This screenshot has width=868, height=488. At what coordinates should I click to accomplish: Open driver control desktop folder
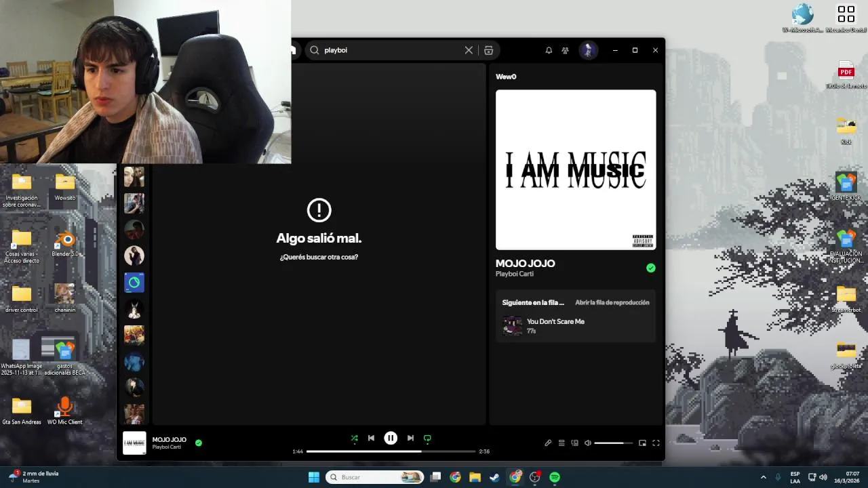(22, 300)
